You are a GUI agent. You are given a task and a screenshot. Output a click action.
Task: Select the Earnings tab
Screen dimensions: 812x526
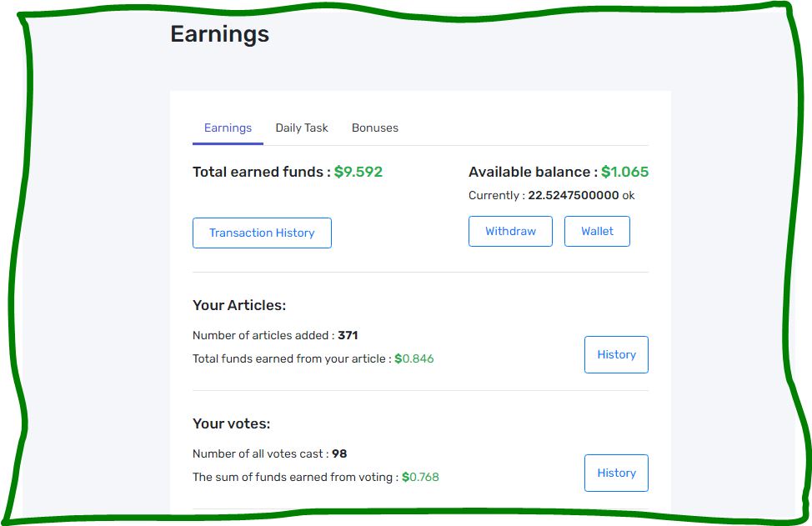(228, 128)
